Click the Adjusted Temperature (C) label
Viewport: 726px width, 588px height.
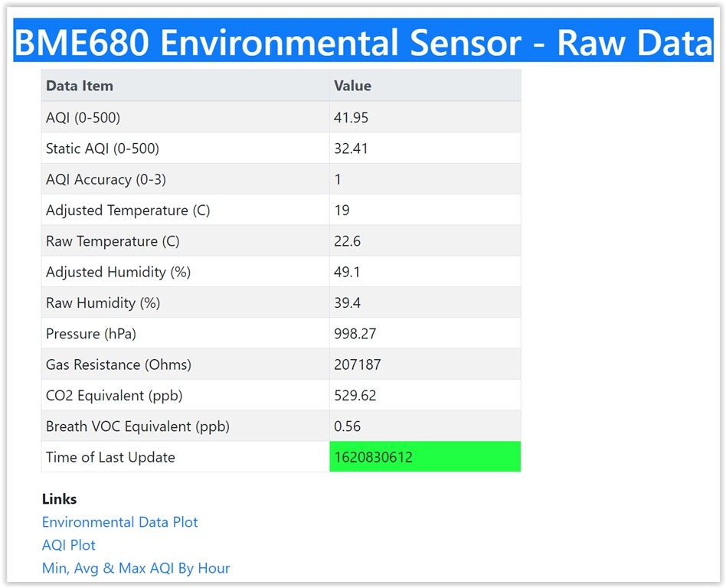pos(128,211)
